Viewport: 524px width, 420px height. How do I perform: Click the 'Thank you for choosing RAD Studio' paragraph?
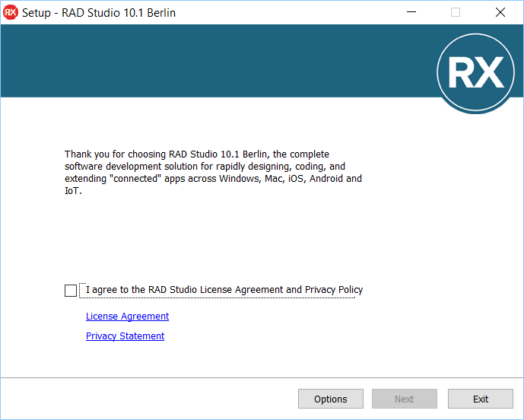[213, 173]
